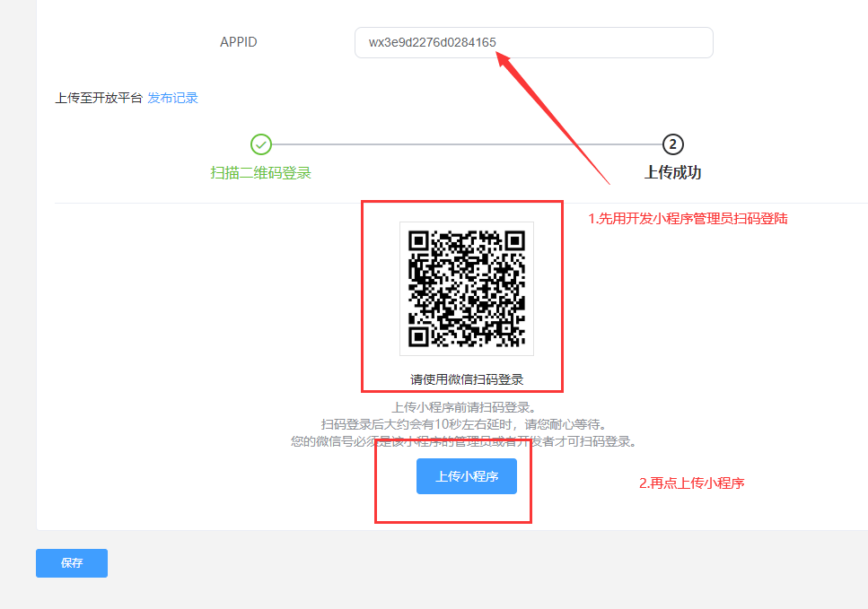868x609 pixels.
Task: Click the green checkmark step icon
Action: pyautogui.click(x=260, y=144)
